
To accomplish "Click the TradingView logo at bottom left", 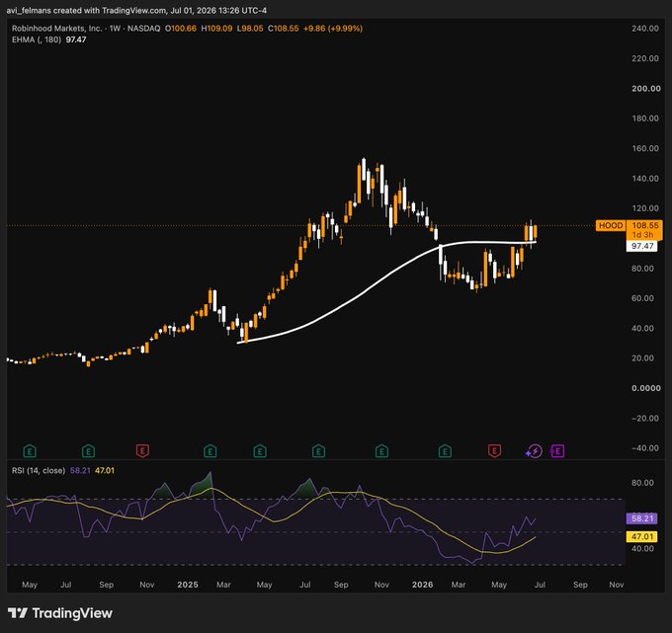I will coord(60,613).
